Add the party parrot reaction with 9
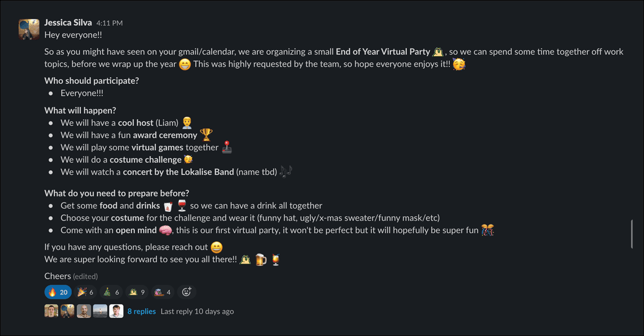The image size is (644, 336). point(137,292)
